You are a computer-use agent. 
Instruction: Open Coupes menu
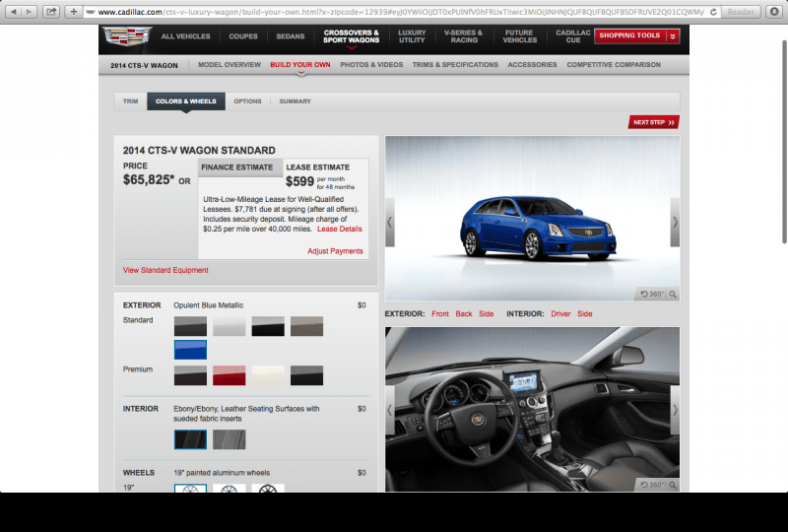pyautogui.click(x=243, y=36)
